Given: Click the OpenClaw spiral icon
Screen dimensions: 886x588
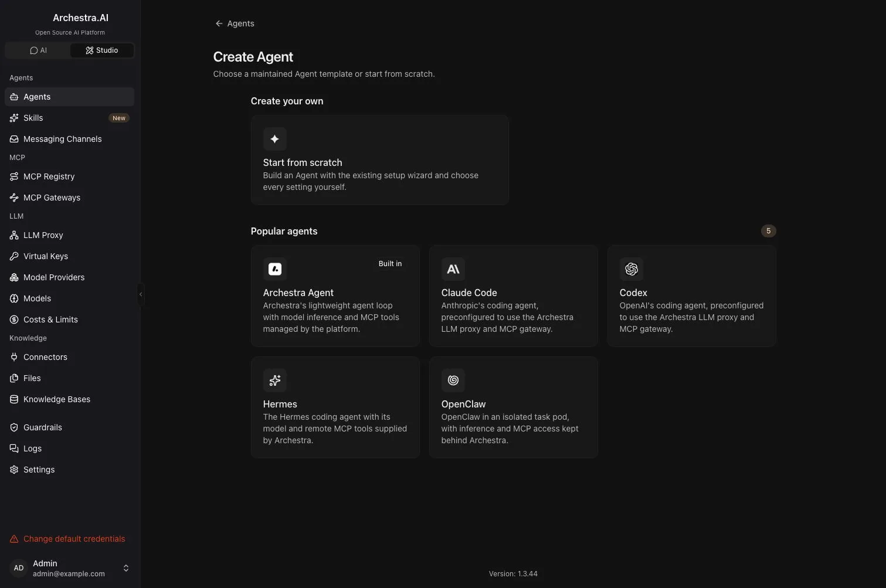Looking at the screenshot, I should pyautogui.click(x=453, y=380).
